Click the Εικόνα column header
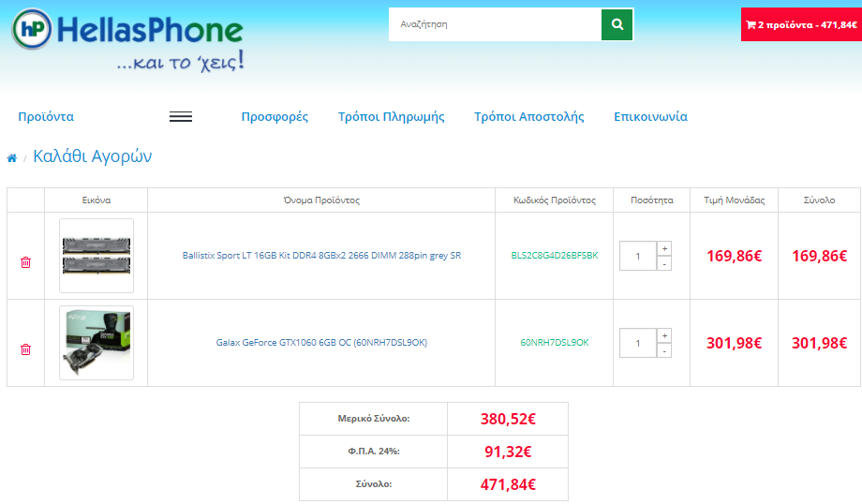This screenshot has width=862, height=504. (97, 200)
